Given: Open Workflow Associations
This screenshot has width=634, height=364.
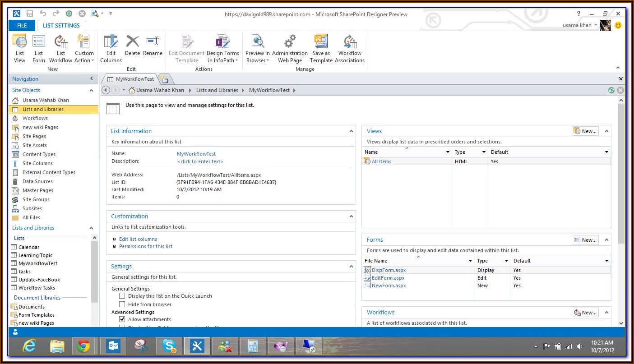Looking at the screenshot, I should (x=350, y=48).
